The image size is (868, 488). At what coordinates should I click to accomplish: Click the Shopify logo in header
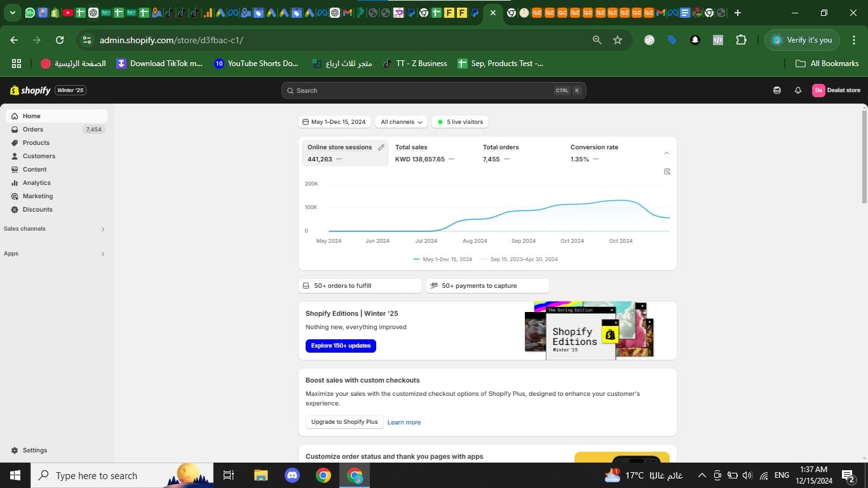[x=31, y=90]
